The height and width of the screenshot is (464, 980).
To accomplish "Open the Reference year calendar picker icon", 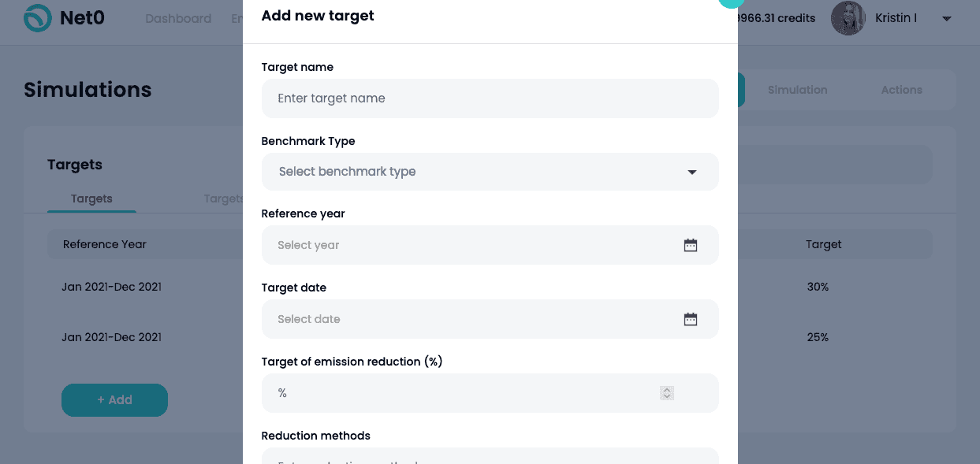I will pos(691,245).
